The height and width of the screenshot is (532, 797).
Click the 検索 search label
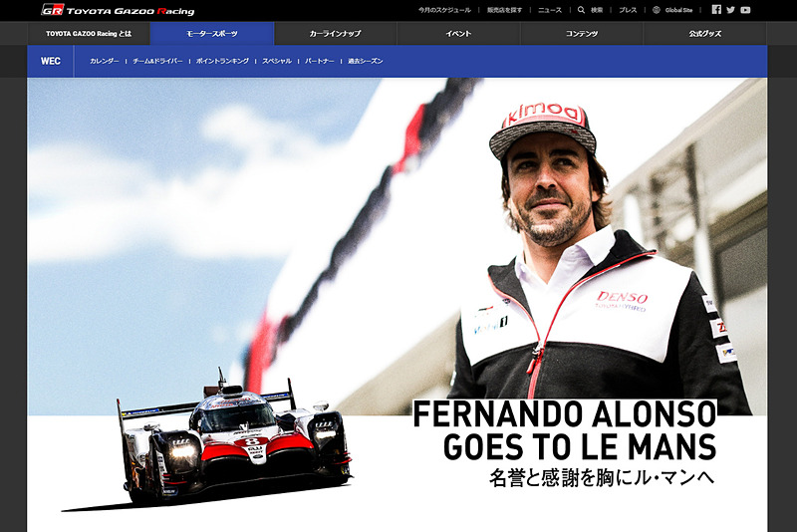click(596, 10)
